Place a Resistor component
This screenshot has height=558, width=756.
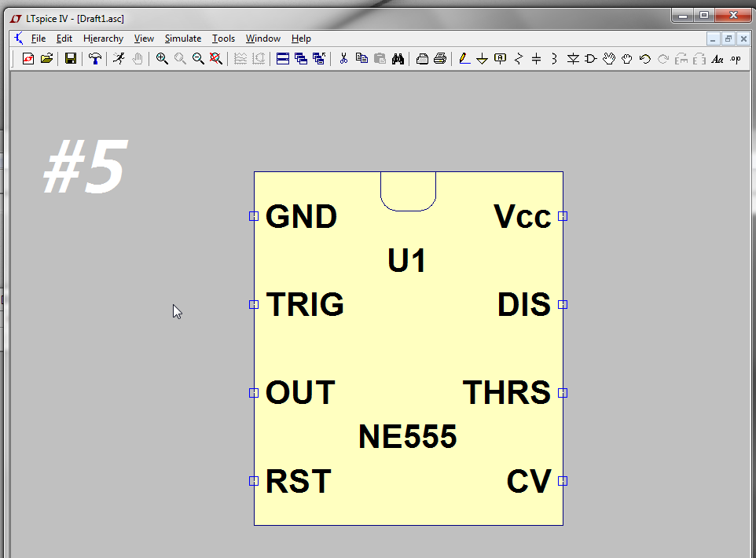[519, 59]
